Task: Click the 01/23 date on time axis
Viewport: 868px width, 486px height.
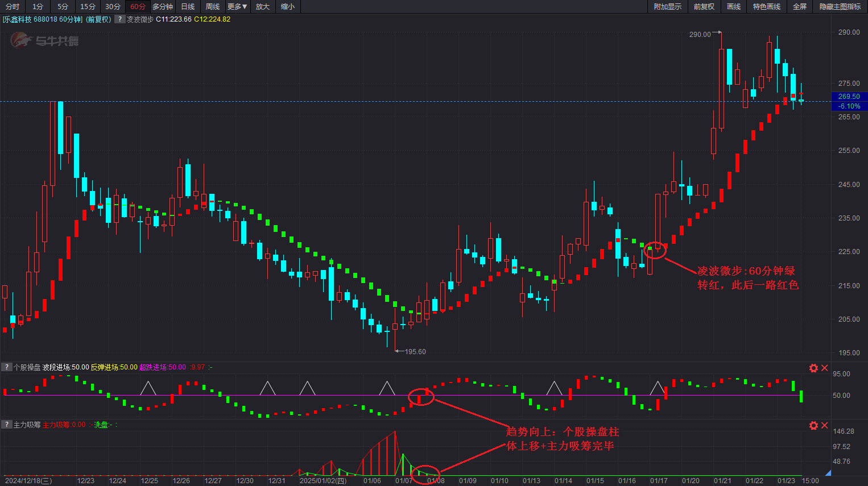Action: pyautogui.click(x=786, y=481)
